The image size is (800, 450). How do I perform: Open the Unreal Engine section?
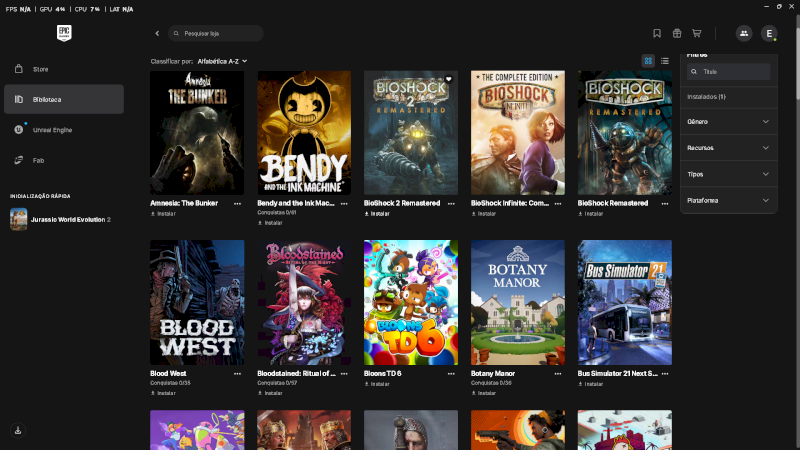[64, 130]
